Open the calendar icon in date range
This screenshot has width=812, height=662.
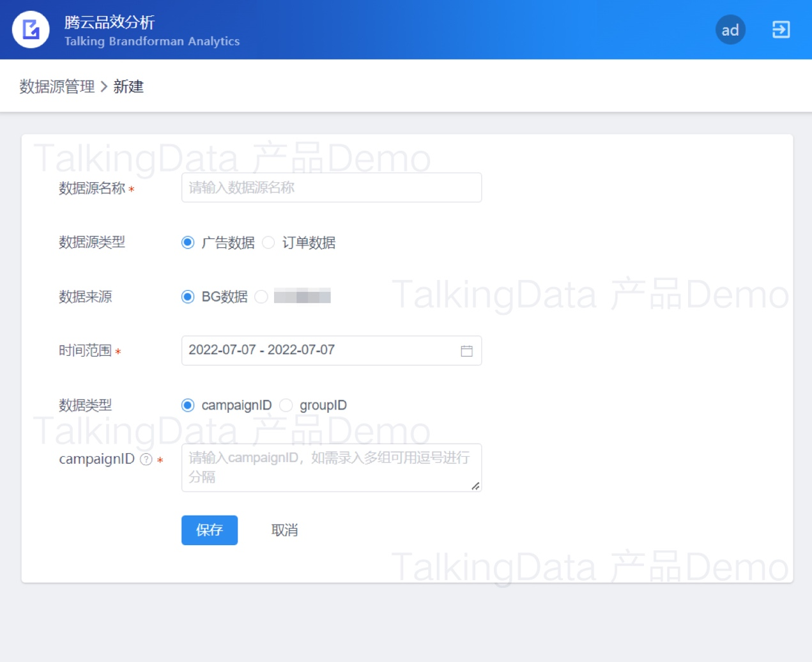click(x=466, y=351)
